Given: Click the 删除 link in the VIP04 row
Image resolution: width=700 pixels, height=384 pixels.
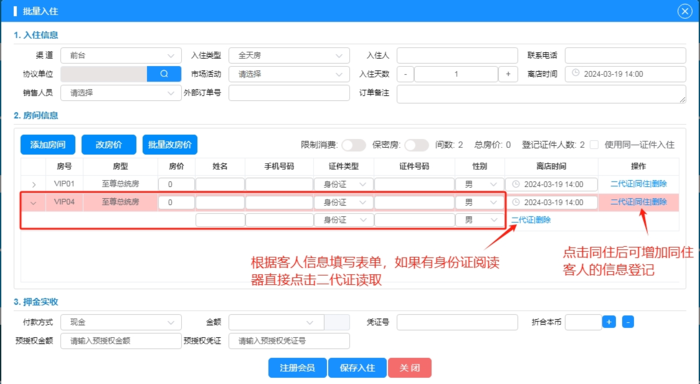Looking at the screenshot, I should pos(659,202).
